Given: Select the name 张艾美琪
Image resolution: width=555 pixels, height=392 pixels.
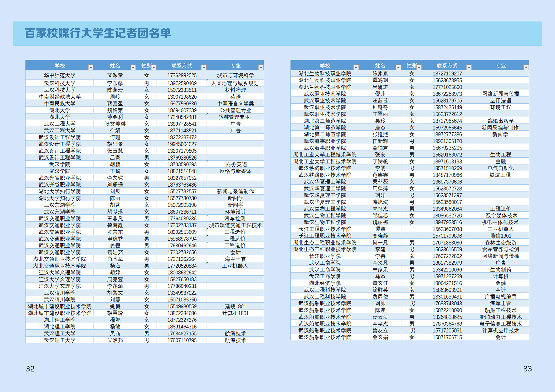Looking at the screenshot, I should point(115,123).
